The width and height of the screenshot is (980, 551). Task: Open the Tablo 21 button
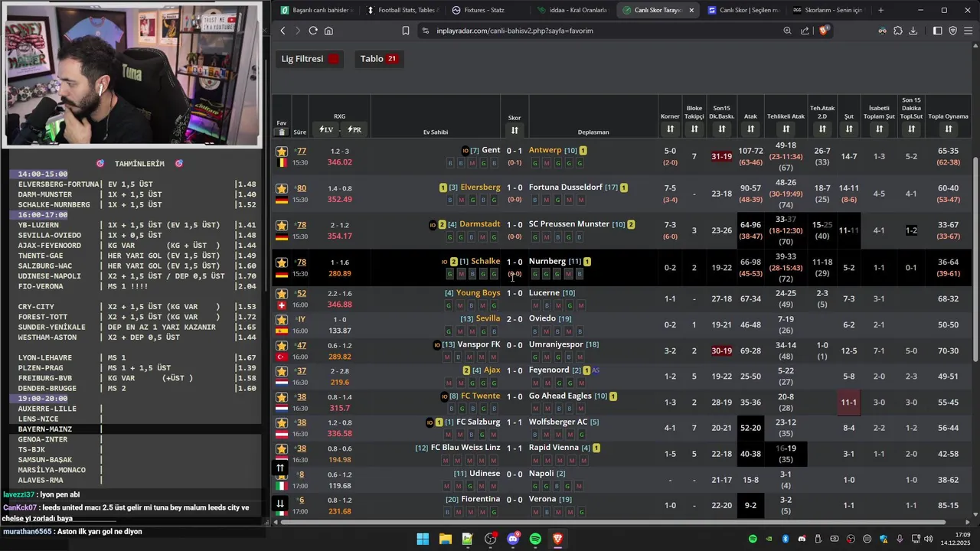click(378, 59)
